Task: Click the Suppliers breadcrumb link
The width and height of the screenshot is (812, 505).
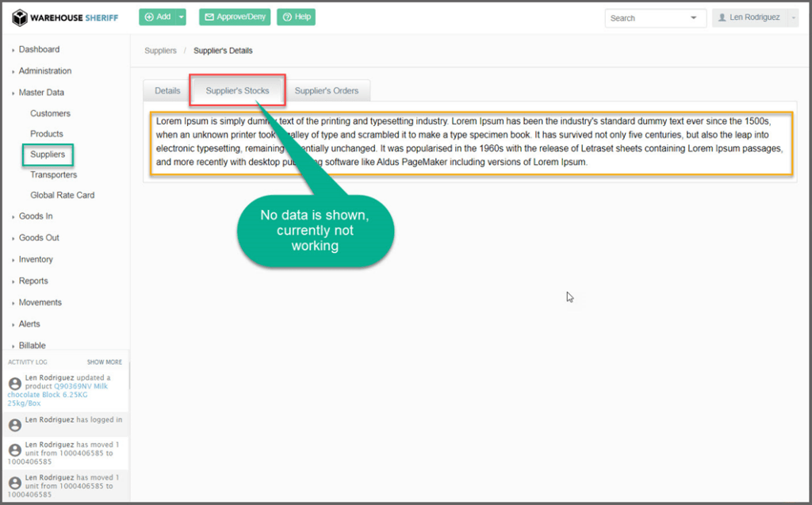Action: (160, 51)
